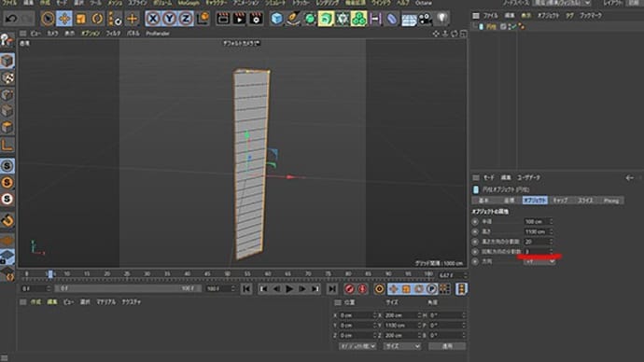Click the height field showing 1100 cm
Image resolution: width=644 pixels, height=362 pixels.
pyautogui.click(x=538, y=231)
